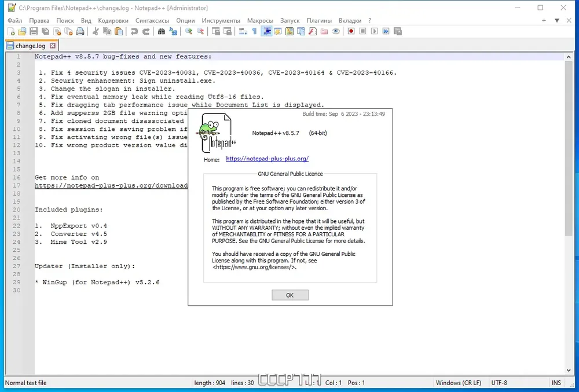The image size is (579, 392).
Task: Close the change.log tab
Action: [x=53, y=46]
